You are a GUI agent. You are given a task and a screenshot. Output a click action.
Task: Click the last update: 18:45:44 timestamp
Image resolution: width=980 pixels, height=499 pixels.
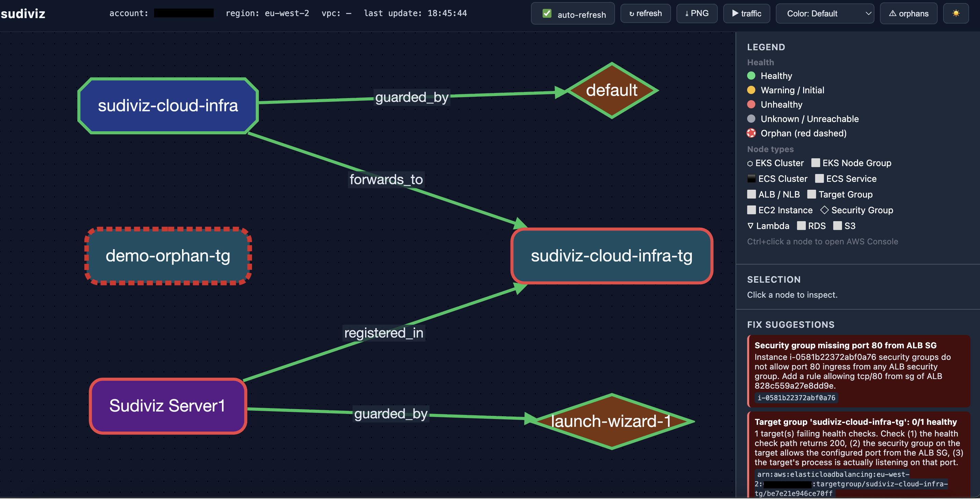pyautogui.click(x=415, y=13)
